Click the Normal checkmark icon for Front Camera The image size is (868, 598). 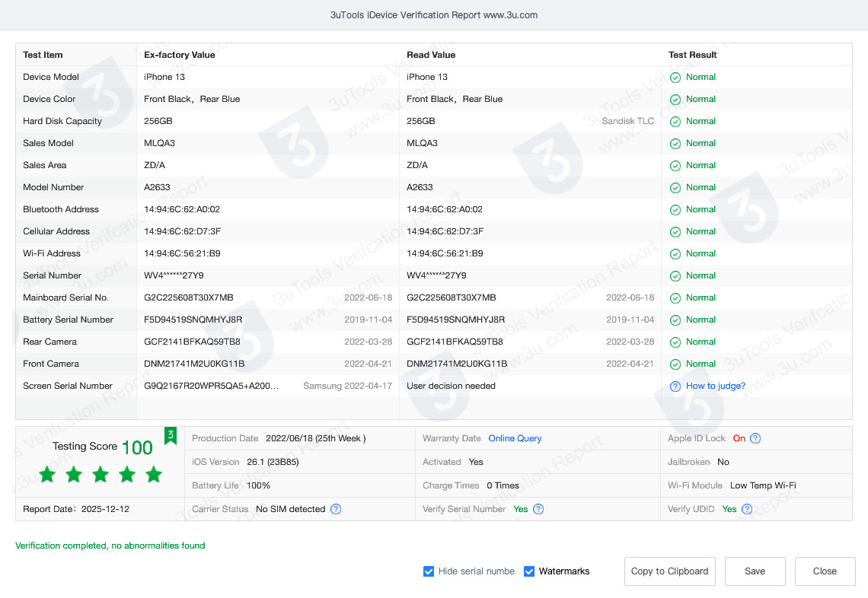click(675, 364)
